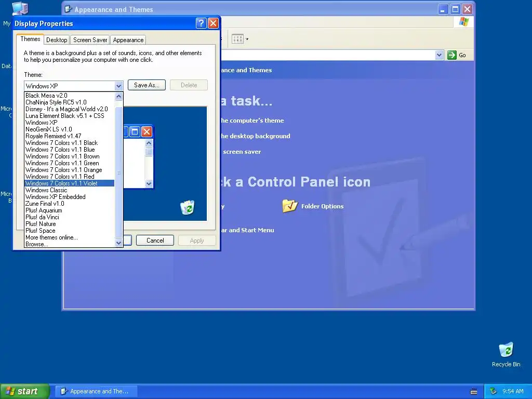The height and width of the screenshot is (399, 532).
Task: Collapse the Theme combo box arrow
Action: click(118, 86)
